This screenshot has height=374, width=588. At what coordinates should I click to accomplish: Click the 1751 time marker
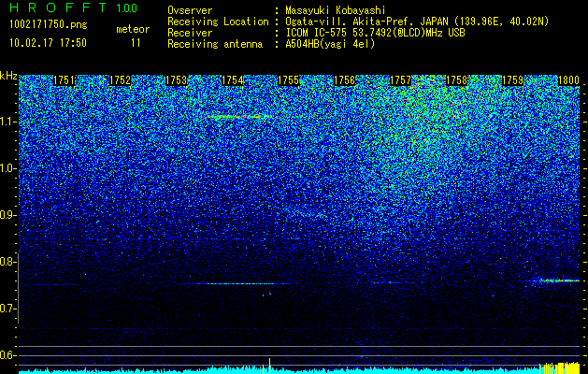[65, 80]
